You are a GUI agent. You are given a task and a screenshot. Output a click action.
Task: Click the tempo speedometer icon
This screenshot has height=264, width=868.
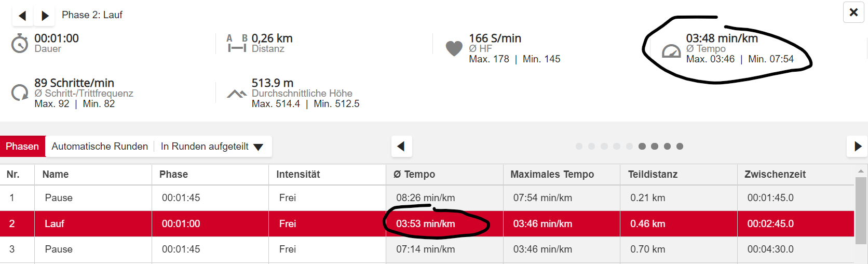pos(671,51)
